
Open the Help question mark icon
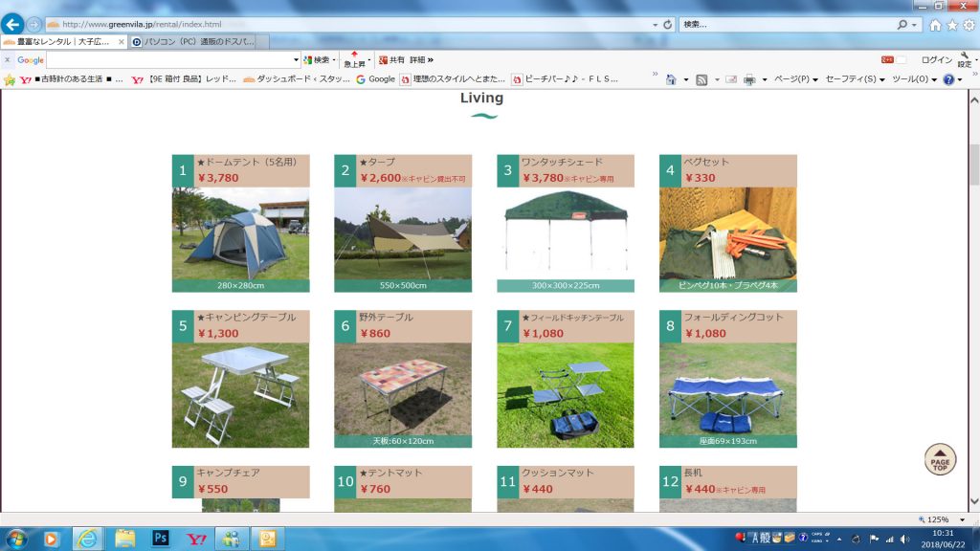click(948, 79)
